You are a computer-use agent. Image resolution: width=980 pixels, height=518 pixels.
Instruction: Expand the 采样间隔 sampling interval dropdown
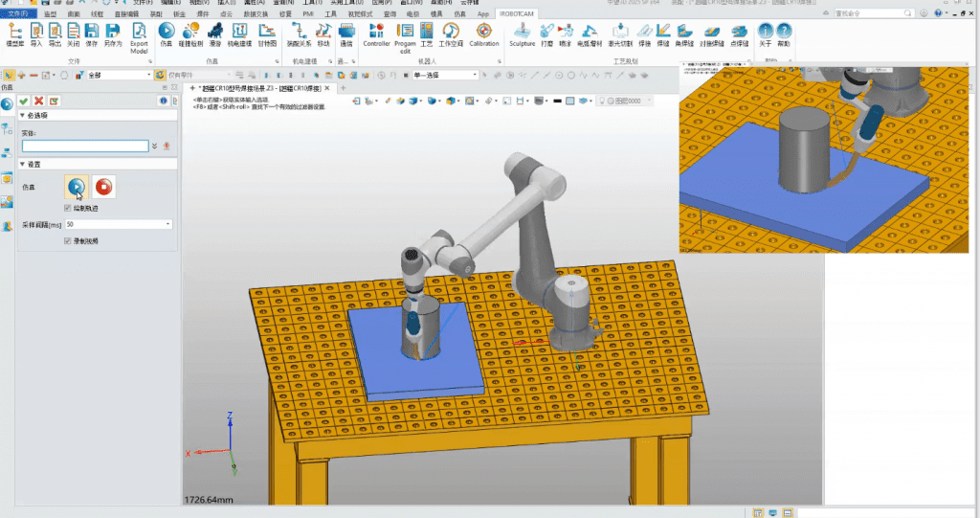[168, 224]
